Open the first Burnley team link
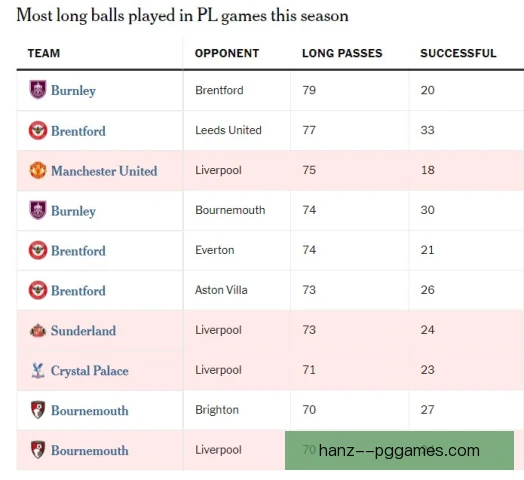 (x=73, y=91)
